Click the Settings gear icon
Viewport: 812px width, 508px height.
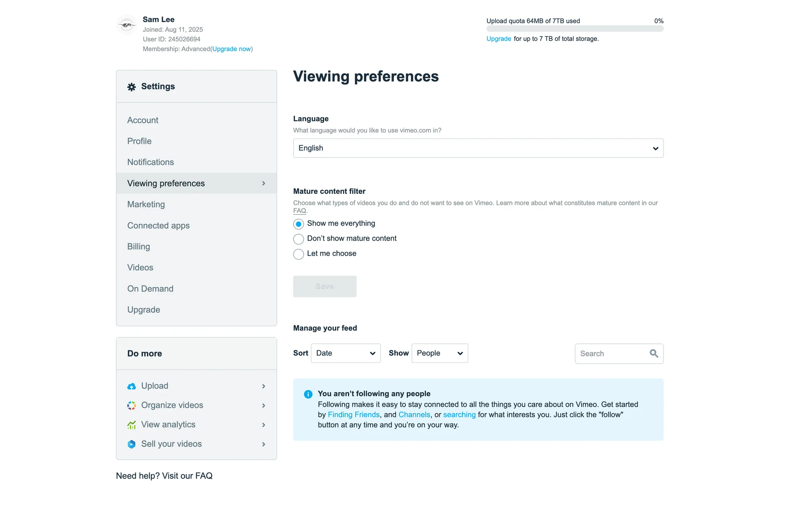pos(132,87)
